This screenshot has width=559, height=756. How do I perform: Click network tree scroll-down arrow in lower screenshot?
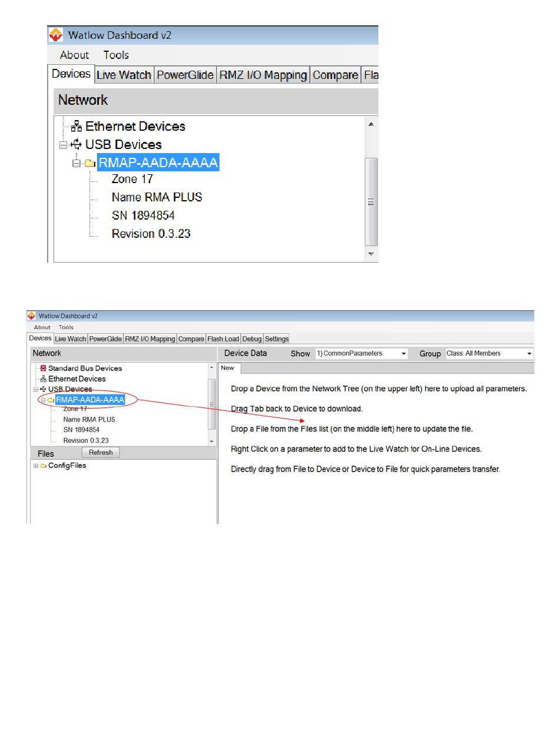[x=212, y=441]
